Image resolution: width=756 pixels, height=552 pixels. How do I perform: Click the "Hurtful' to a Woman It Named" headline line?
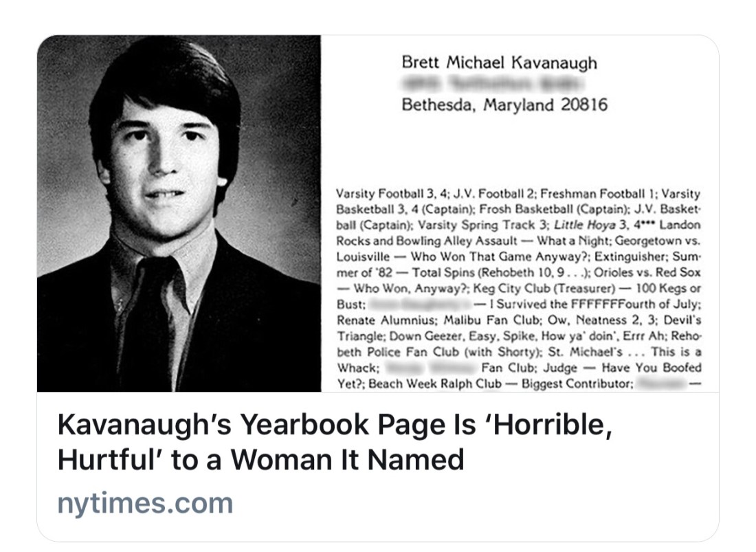pyautogui.click(x=261, y=459)
